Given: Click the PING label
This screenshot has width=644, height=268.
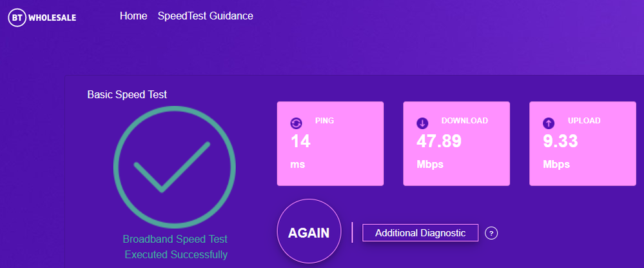Looking at the screenshot, I should point(324,121).
